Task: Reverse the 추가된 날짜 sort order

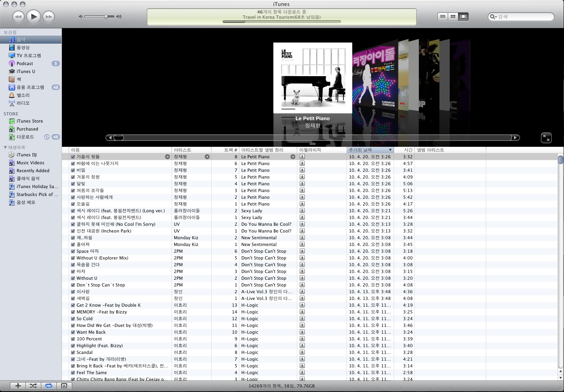Action: (370, 150)
